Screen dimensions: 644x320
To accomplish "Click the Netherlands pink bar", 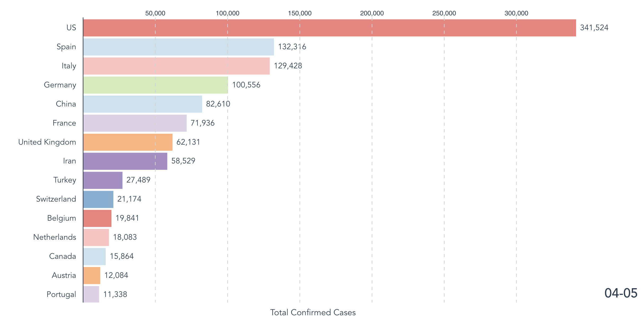I will tap(96, 237).
